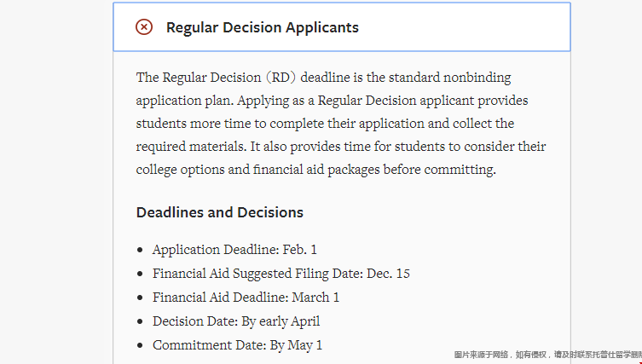This screenshot has width=642, height=364.
Task: Click the word committing ending the paragraph
Action: click(x=460, y=170)
